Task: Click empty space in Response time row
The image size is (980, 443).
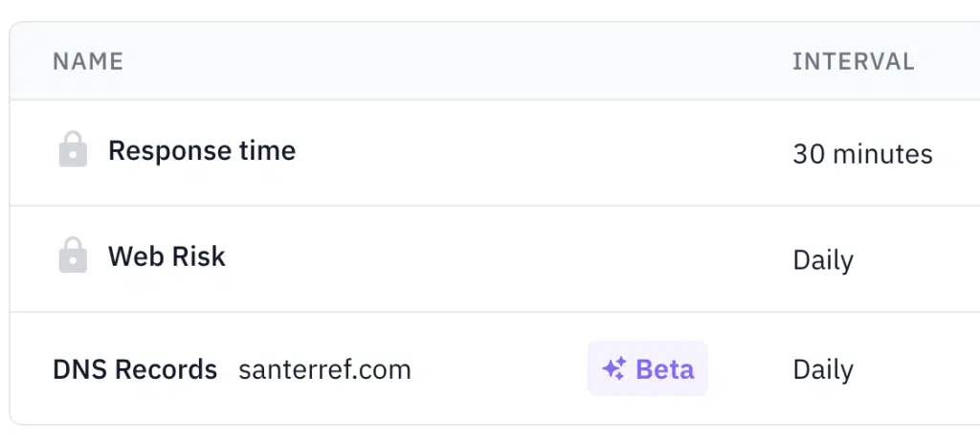Action: click(531, 152)
